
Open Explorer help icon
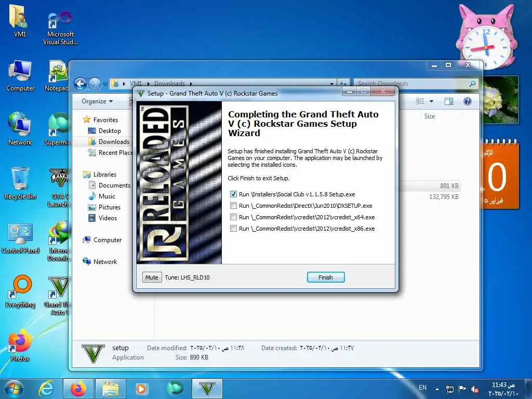[x=467, y=101]
